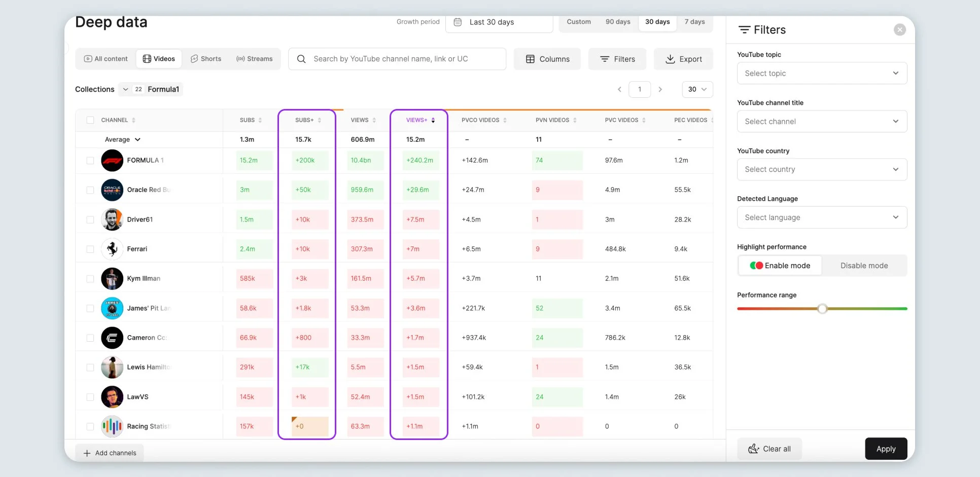Check the LawVS row checkbox
The width and height of the screenshot is (980, 477).
click(x=90, y=397)
